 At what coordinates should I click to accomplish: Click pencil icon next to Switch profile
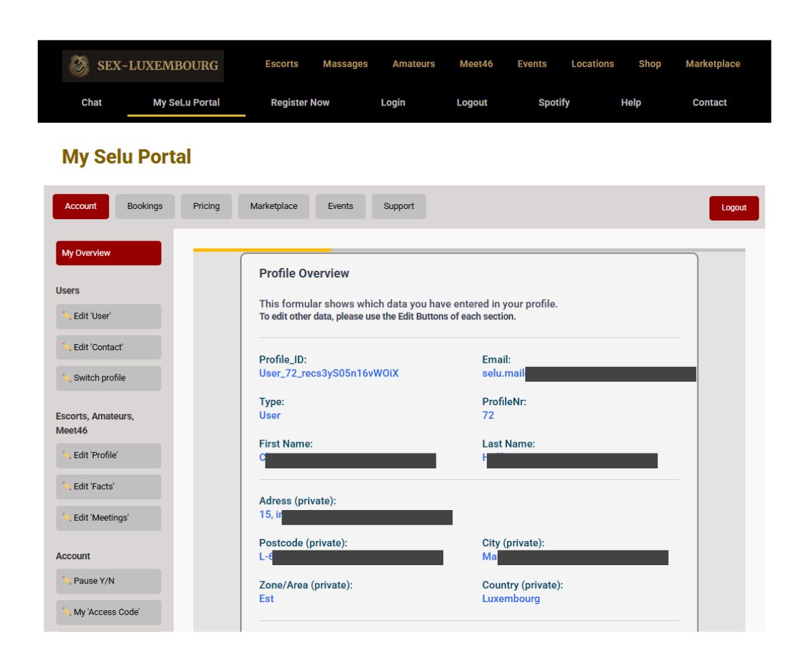(x=66, y=378)
